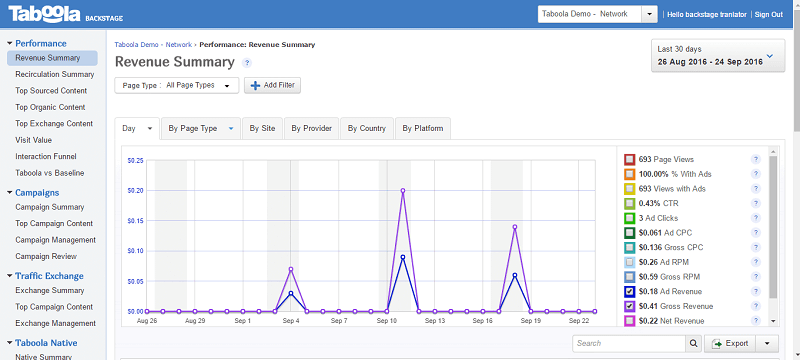Collapse the Taboola Native sidebar section

click(10, 343)
